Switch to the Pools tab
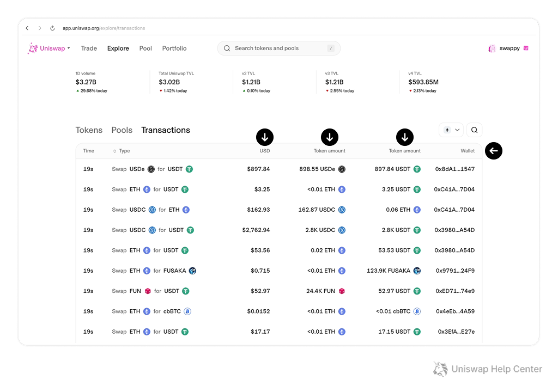This screenshot has width=558, height=392. coord(122,130)
